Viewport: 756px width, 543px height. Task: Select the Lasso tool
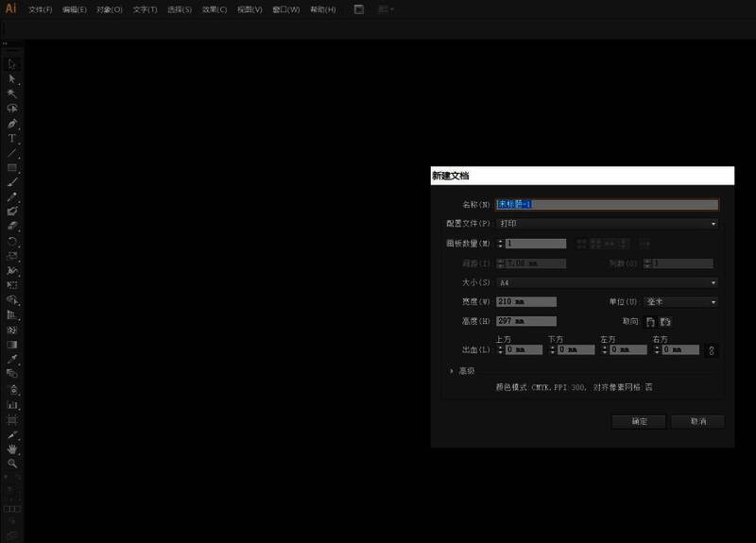pyautogui.click(x=12, y=109)
